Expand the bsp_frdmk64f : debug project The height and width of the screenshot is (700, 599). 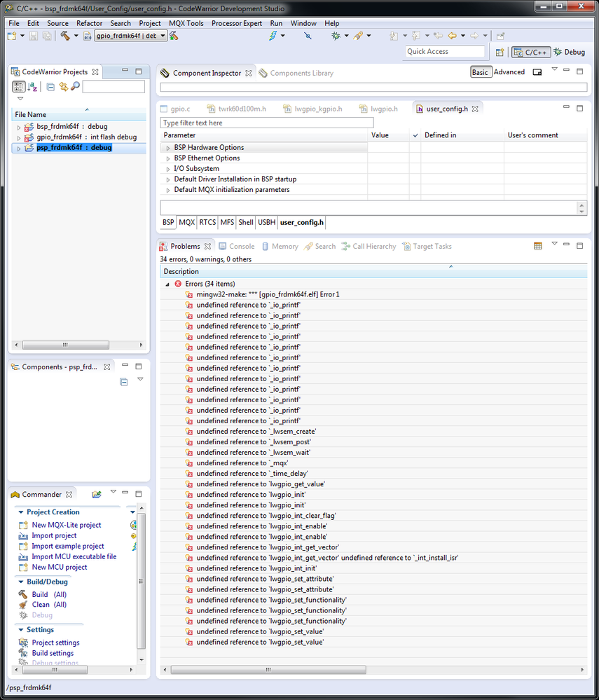click(19, 128)
